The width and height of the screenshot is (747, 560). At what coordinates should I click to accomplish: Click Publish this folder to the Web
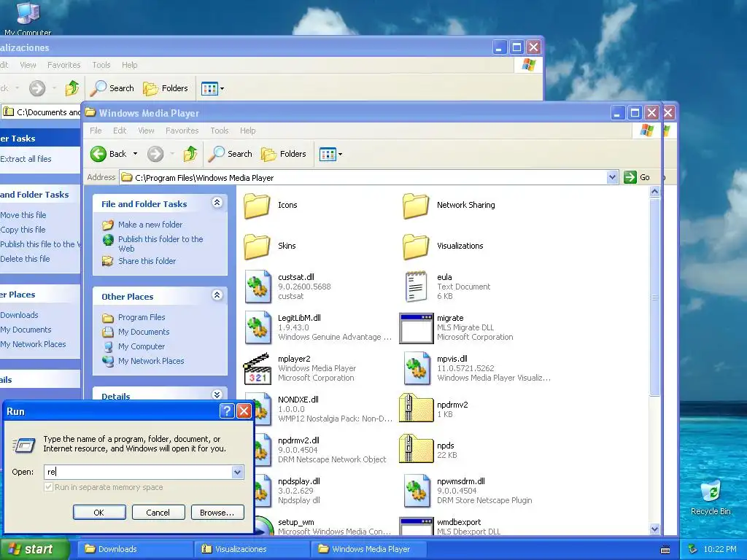(160, 244)
